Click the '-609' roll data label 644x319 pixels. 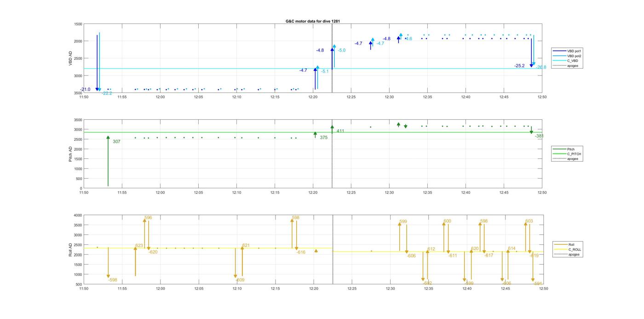coord(240,280)
